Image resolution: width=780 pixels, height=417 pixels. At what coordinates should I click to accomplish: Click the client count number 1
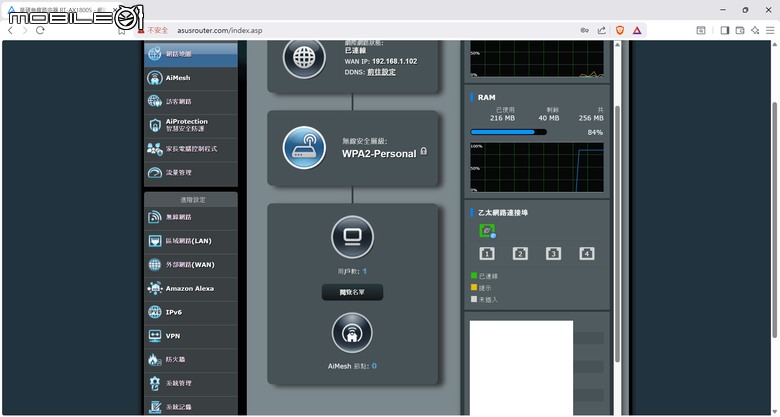[x=365, y=271]
